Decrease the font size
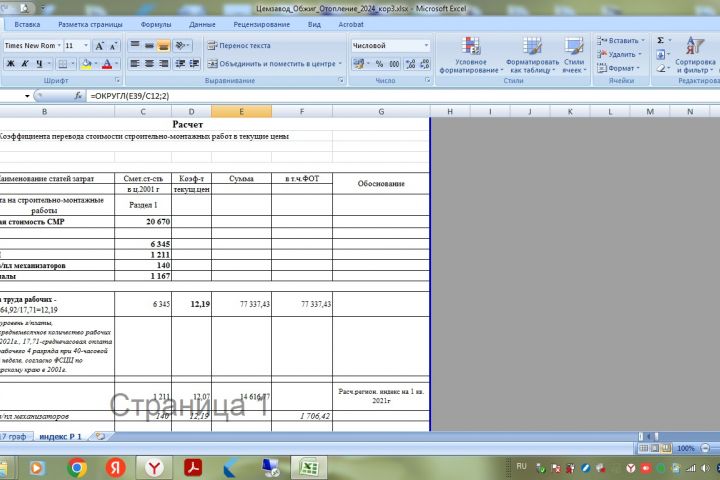Screen dimensions: 720x480 point(113,45)
